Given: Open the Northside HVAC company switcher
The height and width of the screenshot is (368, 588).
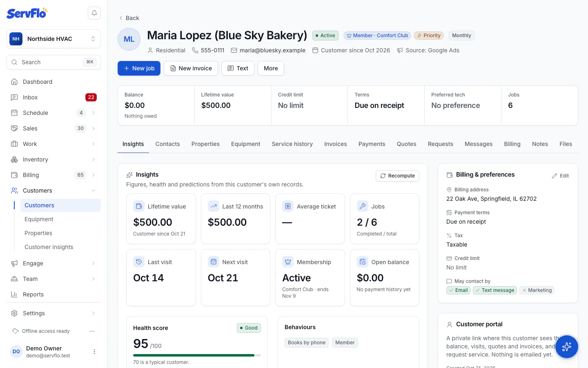Looking at the screenshot, I should pos(53,39).
